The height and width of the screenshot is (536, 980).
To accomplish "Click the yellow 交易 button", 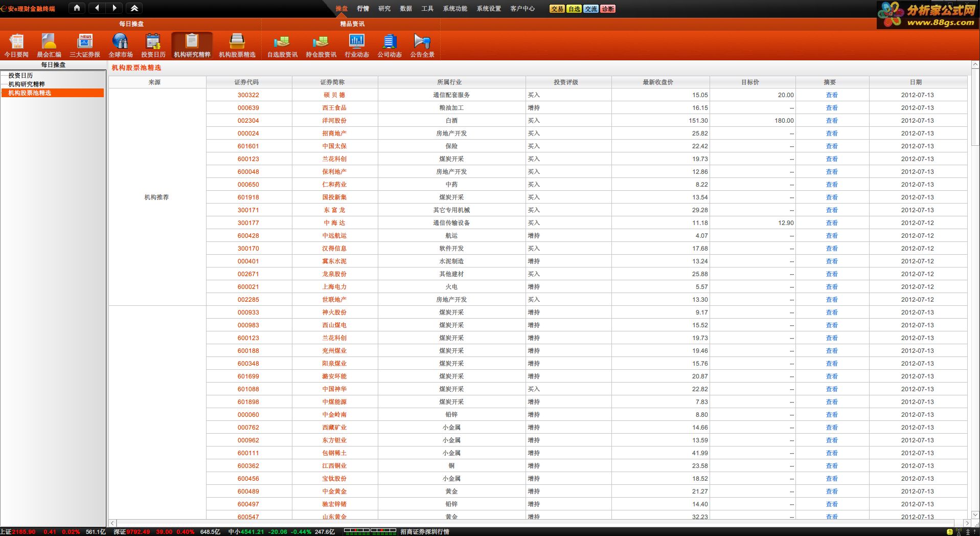I will coord(557,9).
